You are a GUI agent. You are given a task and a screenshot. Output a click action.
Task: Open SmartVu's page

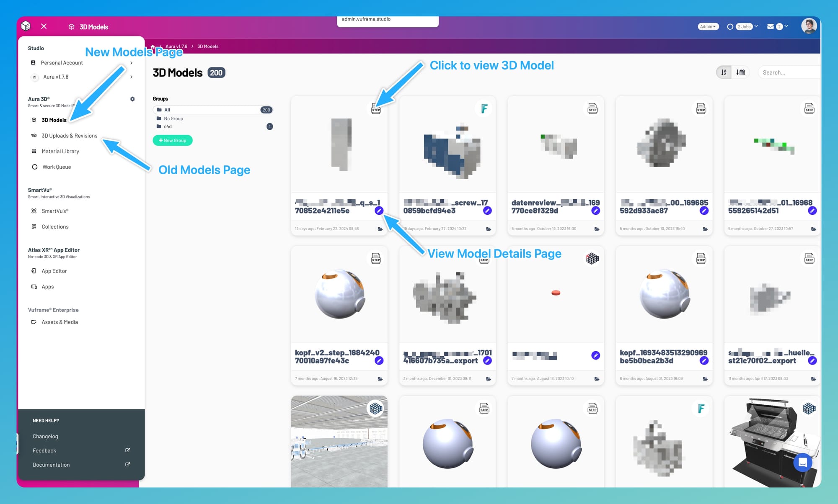pyautogui.click(x=55, y=211)
